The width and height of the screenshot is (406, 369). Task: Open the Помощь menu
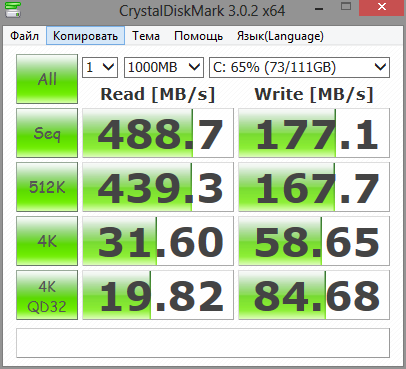(x=198, y=36)
